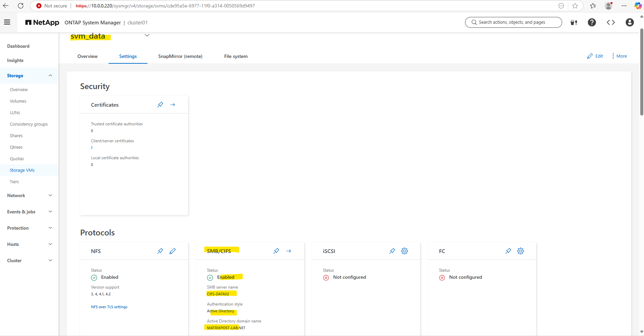The image size is (644, 336).
Task: Open browser favorites list icon
Action: point(593,6)
